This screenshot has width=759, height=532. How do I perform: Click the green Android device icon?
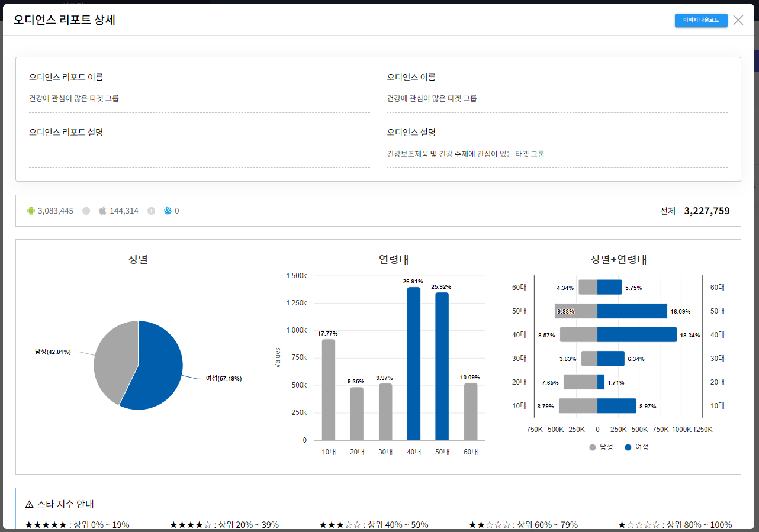(x=31, y=211)
